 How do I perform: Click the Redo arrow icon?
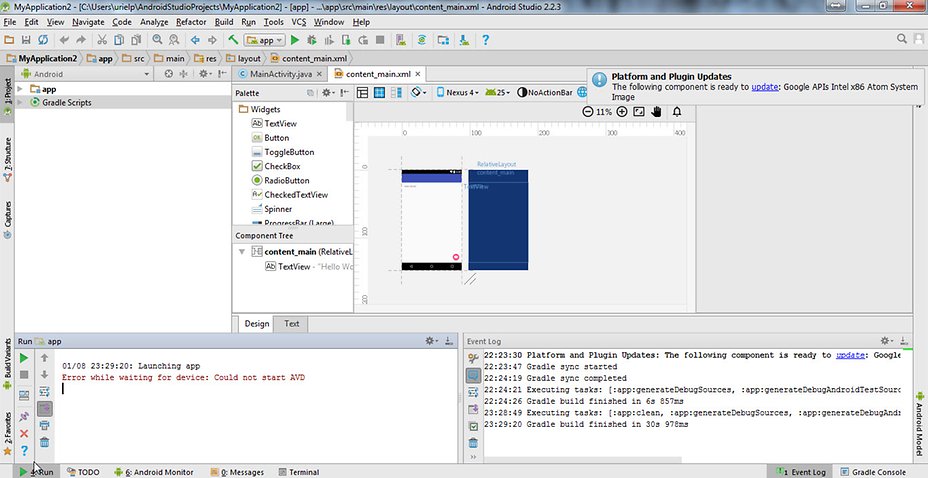[81, 40]
